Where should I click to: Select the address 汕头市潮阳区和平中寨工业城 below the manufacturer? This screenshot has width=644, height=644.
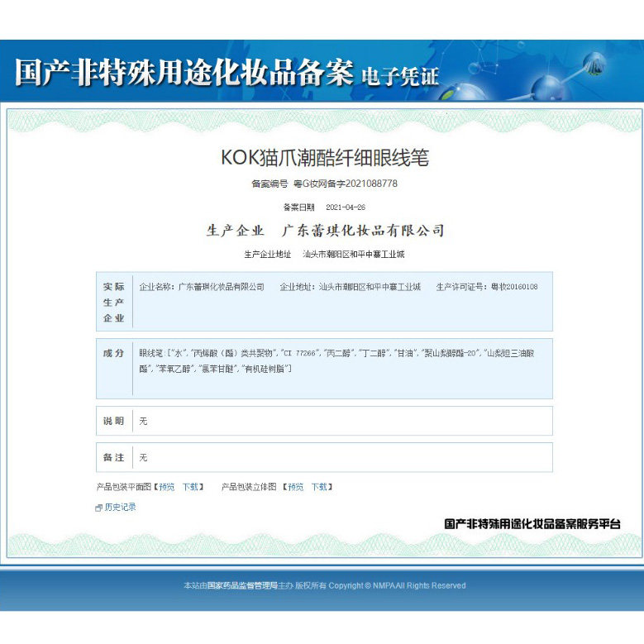354,255
